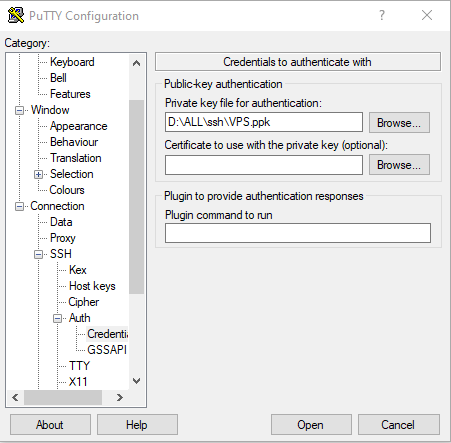
Task: Select the Keyboard category
Action: pyautogui.click(x=72, y=62)
